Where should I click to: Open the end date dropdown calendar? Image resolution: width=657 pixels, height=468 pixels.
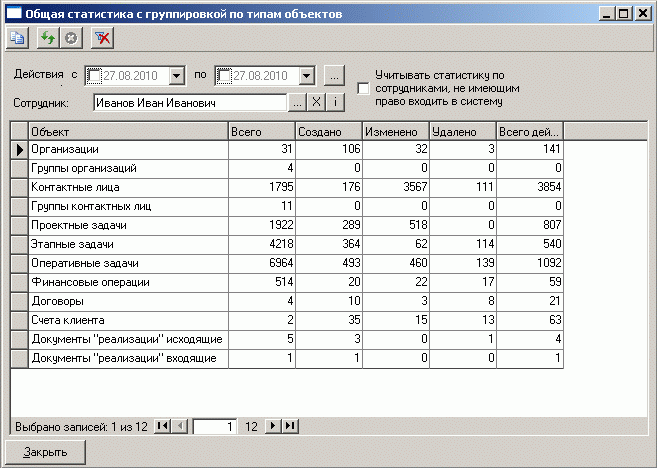click(x=307, y=76)
